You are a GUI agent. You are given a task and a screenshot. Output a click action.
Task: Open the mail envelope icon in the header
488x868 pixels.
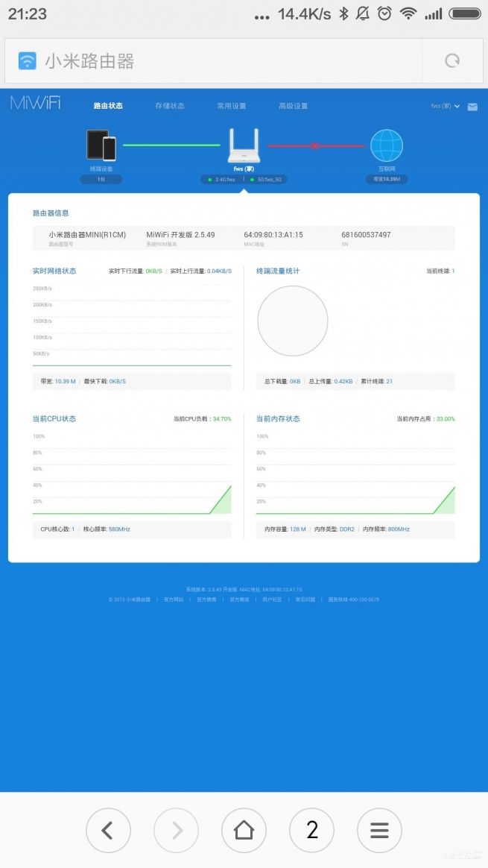[472, 107]
